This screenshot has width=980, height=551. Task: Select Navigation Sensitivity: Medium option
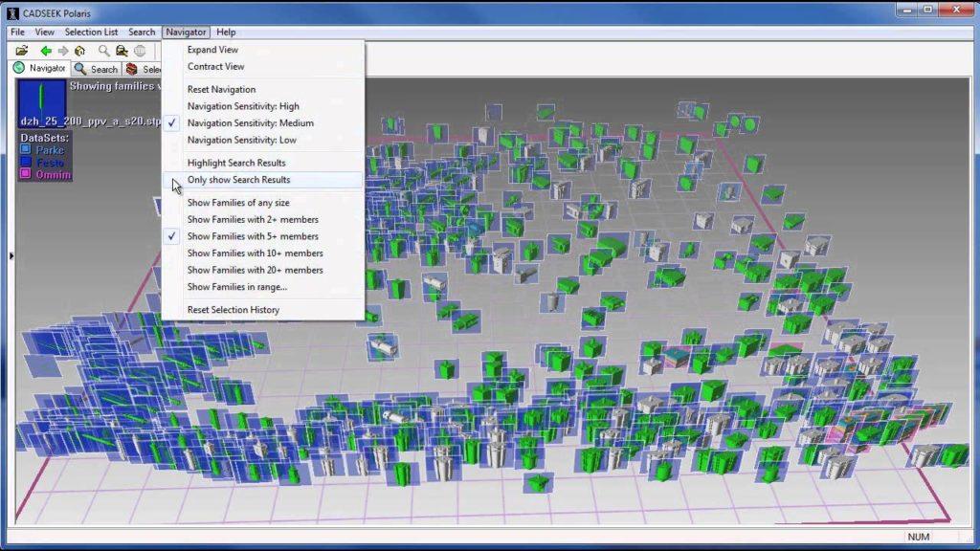point(263,123)
